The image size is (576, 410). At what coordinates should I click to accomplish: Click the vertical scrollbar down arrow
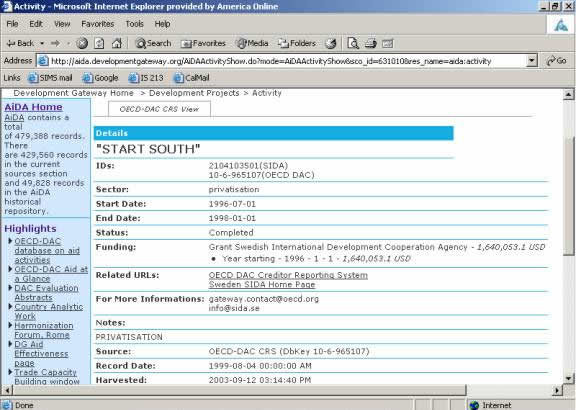[x=568, y=378]
